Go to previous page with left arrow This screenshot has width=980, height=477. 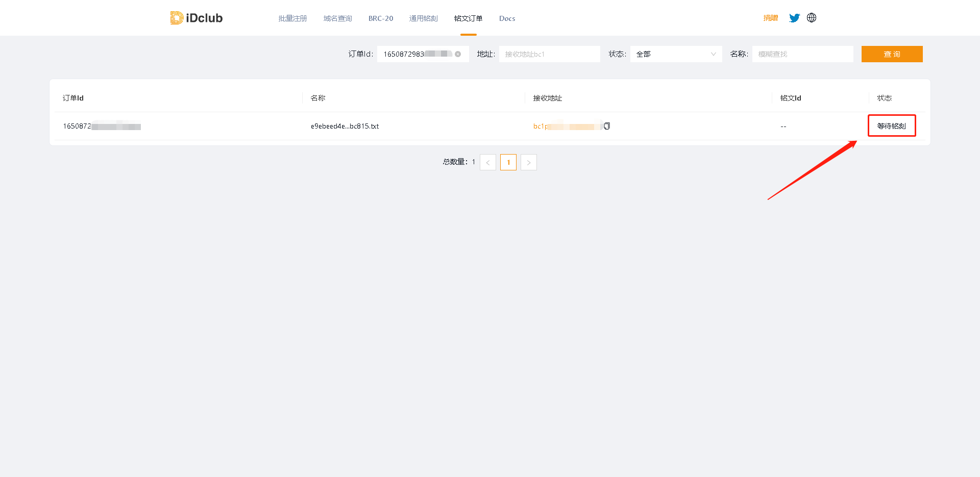(x=488, y=162)
